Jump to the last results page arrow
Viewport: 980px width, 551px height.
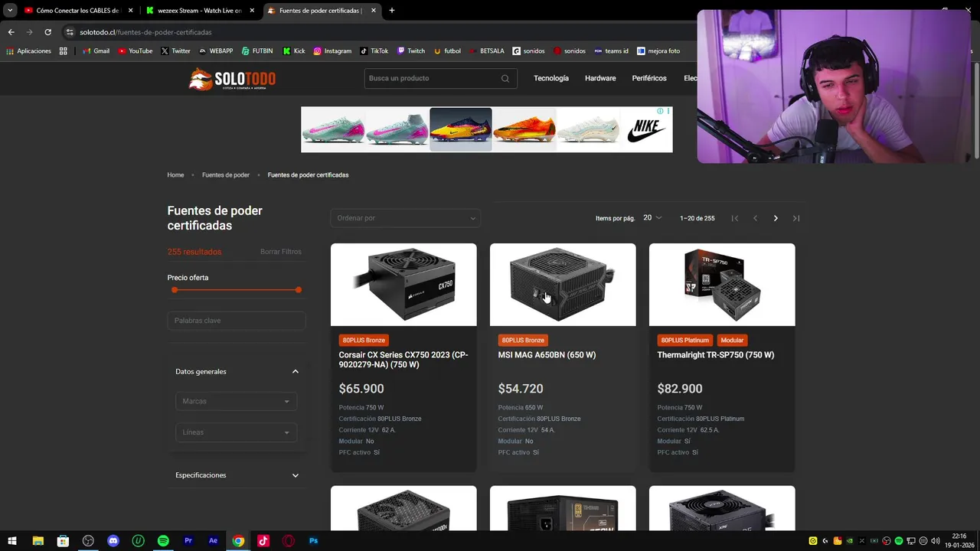(796, 218)
